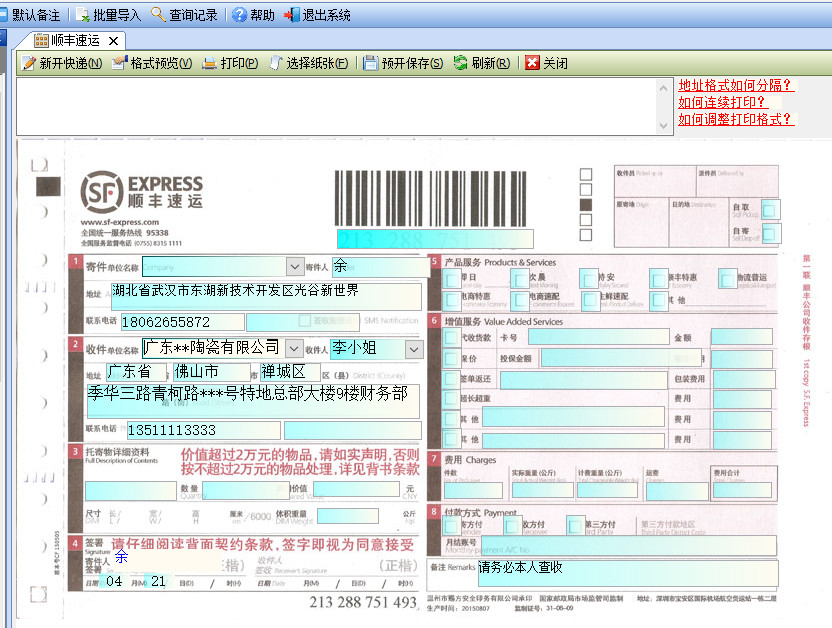The width and height of the screenshot is (832, 628).
Task: Check the 签单返还 box
Action: [x=452, y=379]
